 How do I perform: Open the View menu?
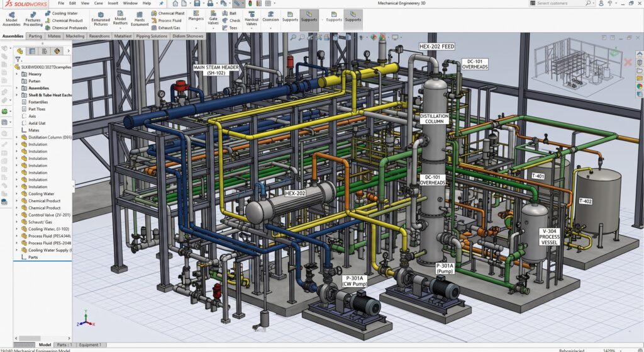point(85,3)
